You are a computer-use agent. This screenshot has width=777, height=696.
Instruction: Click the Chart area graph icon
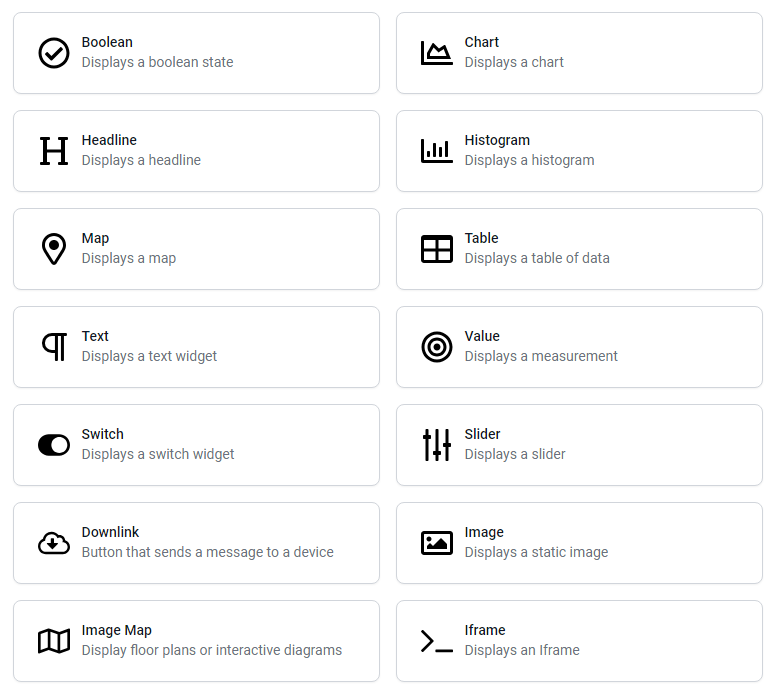click(437, 53)
